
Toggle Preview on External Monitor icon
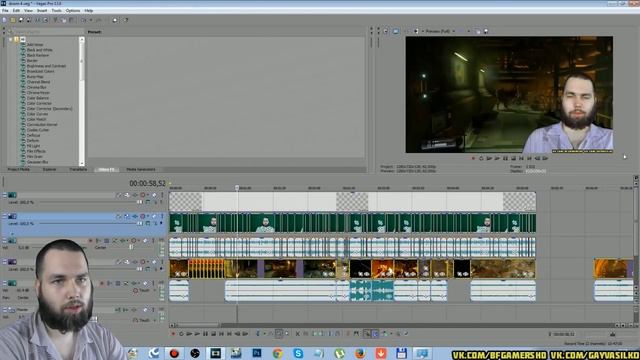pyautogui.click(x=396, y=31)
